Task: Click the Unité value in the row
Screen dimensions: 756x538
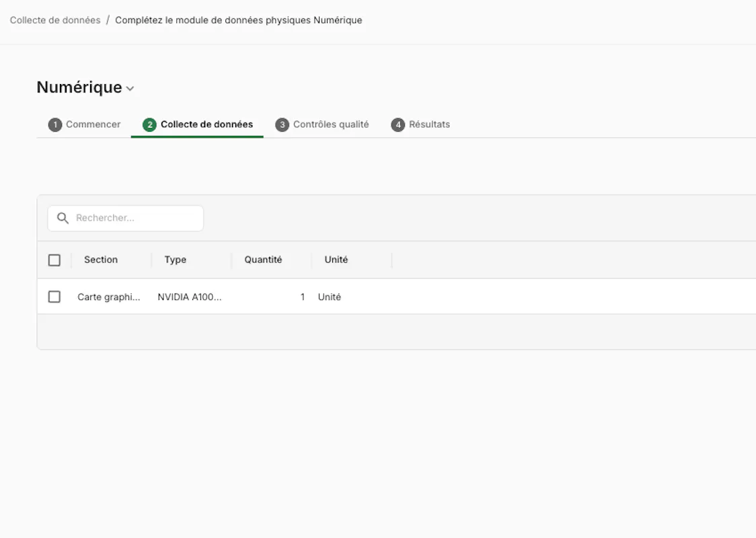Action: point(330,297)
